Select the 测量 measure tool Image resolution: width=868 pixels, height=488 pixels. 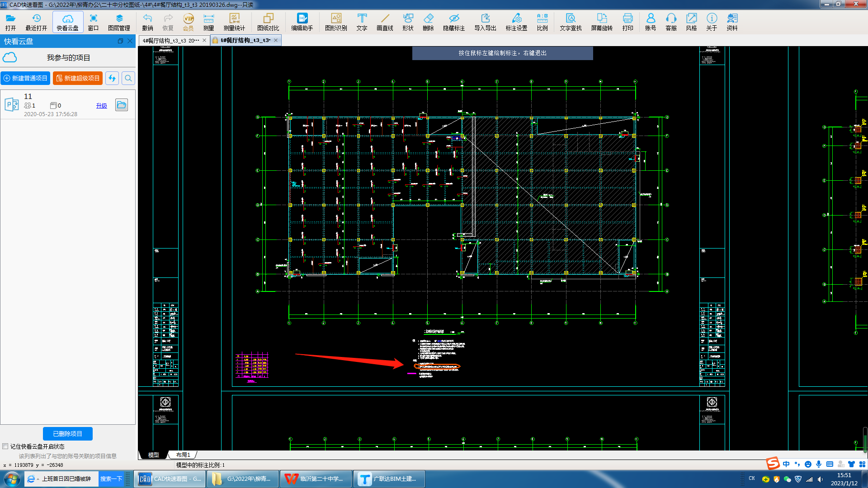pos(208,22)
